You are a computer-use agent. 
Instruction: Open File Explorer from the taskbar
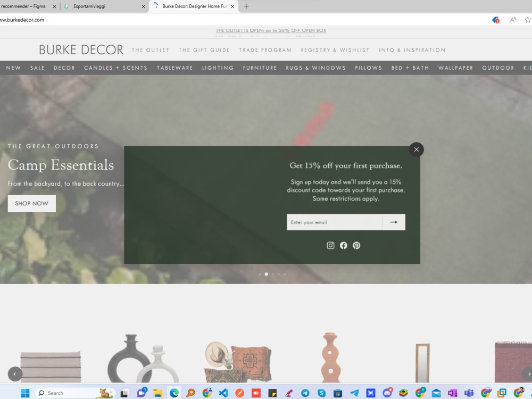tap(157, 393)
